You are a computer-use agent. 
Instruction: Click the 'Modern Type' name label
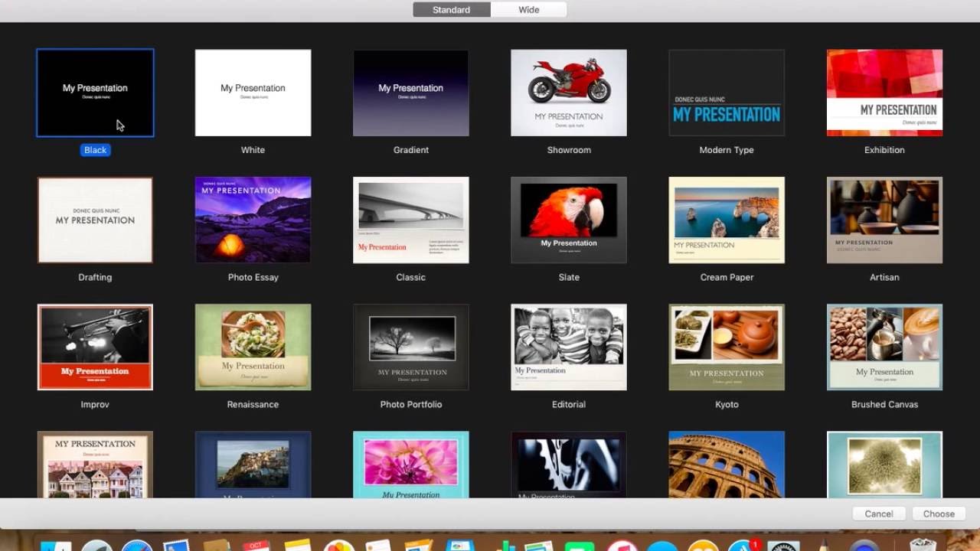click(x=727, y=150)
